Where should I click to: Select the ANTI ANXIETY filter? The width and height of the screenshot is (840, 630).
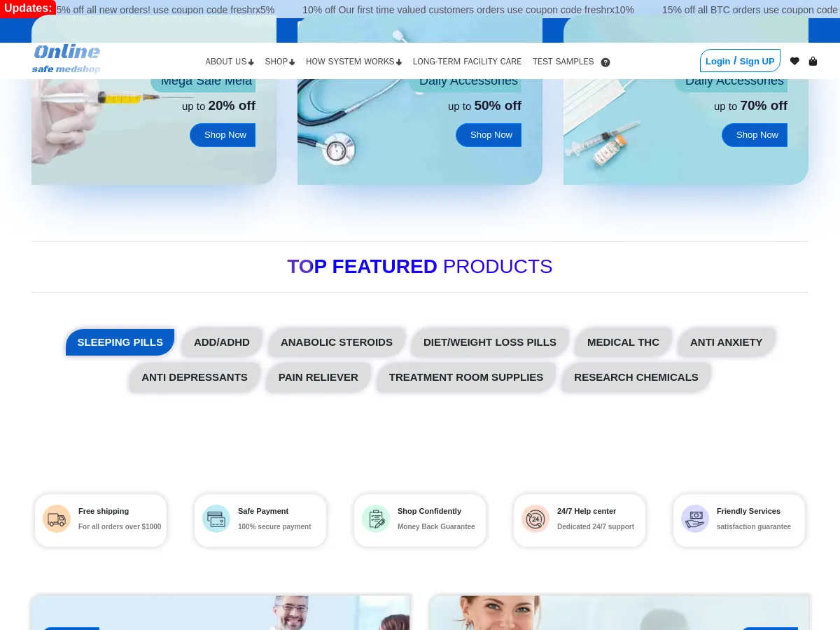coord(726,342)
